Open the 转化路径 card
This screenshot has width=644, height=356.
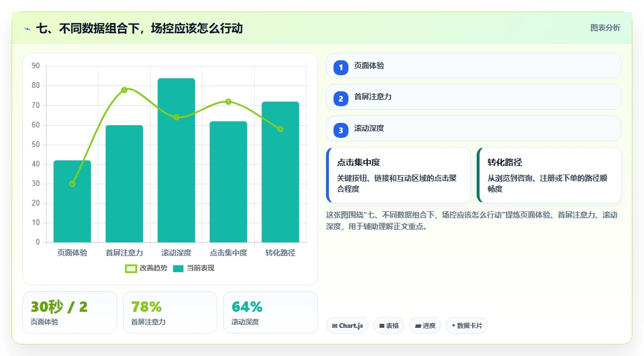tap(549, 175)
